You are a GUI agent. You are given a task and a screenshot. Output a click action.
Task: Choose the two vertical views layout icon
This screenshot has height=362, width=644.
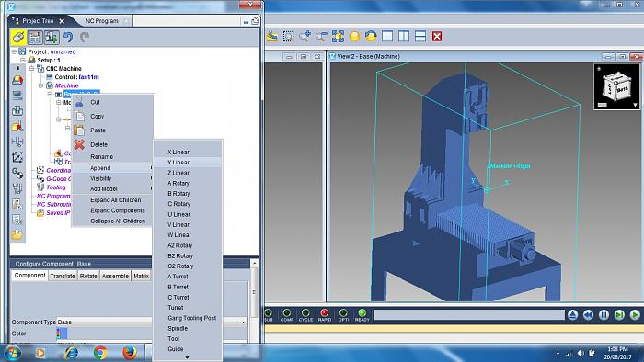tap(404, 37)
